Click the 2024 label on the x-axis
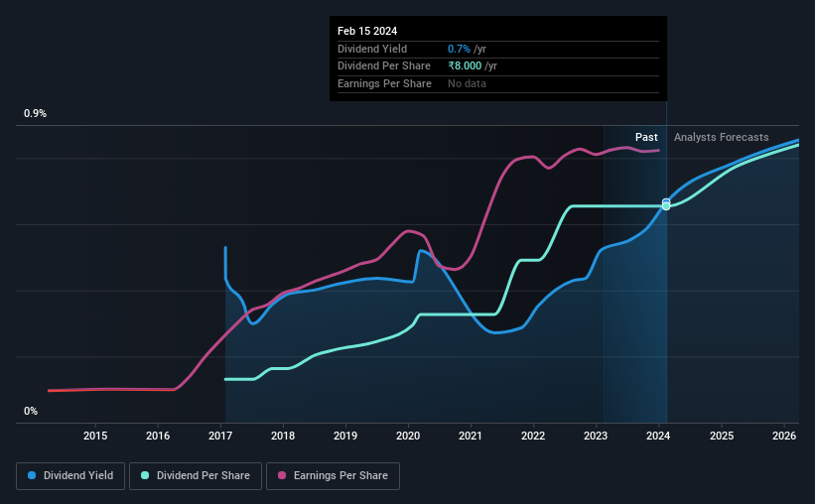 click(658, 436)
